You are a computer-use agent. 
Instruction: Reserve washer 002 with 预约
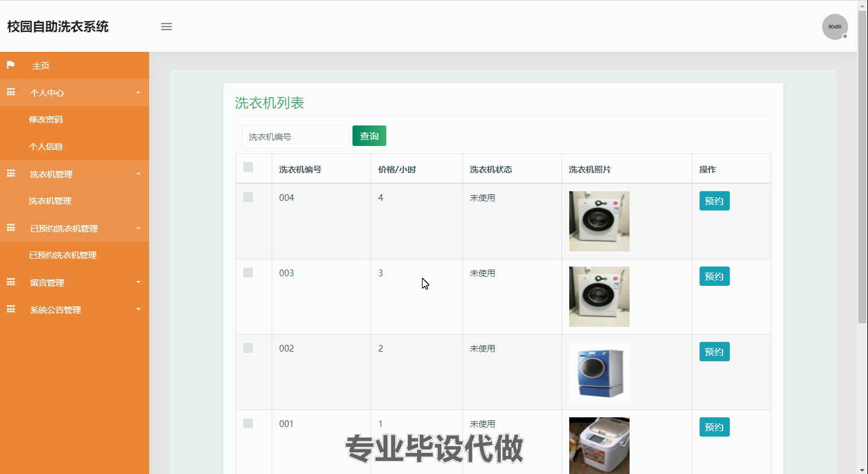[x=715, y=352]
